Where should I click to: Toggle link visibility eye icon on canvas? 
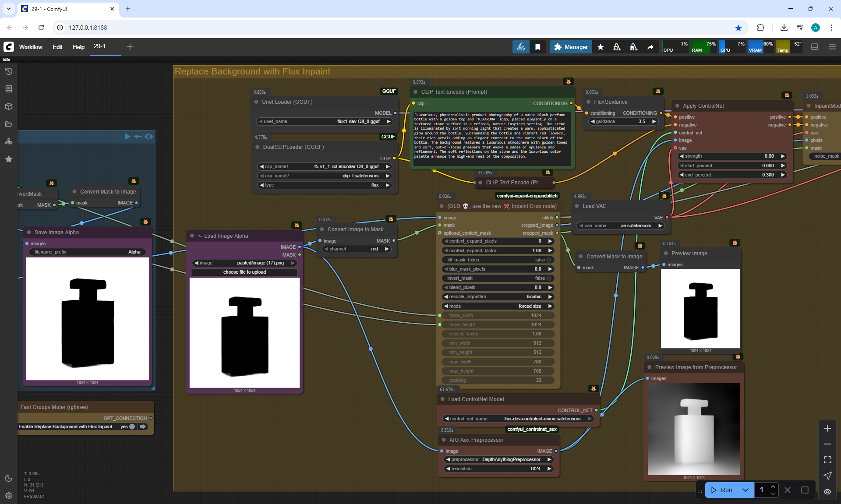[x=827, y=492]
